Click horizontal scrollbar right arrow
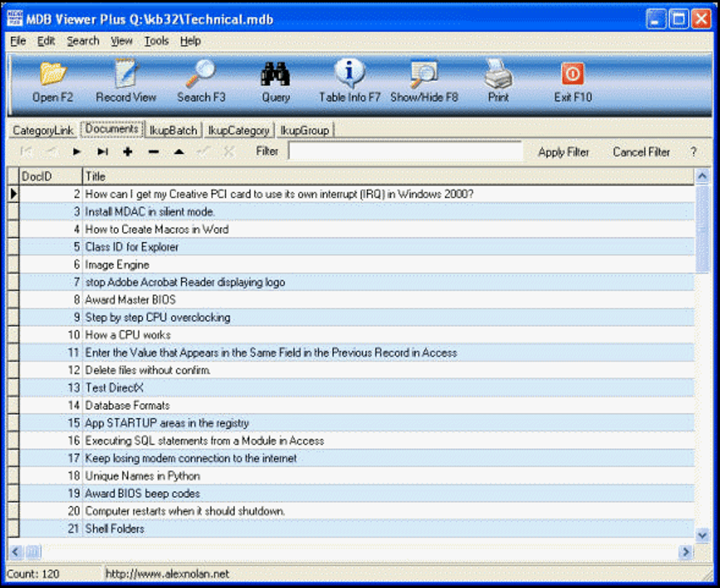 click(685, 551)
